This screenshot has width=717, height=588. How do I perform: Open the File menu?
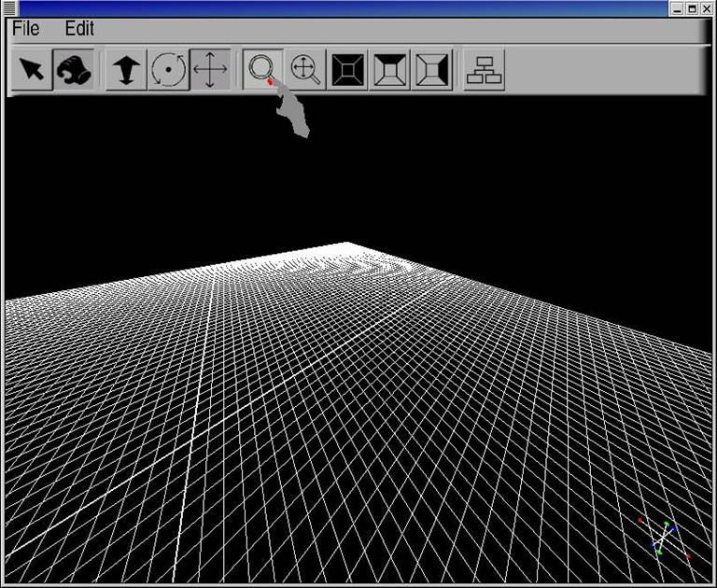[25, 29]
